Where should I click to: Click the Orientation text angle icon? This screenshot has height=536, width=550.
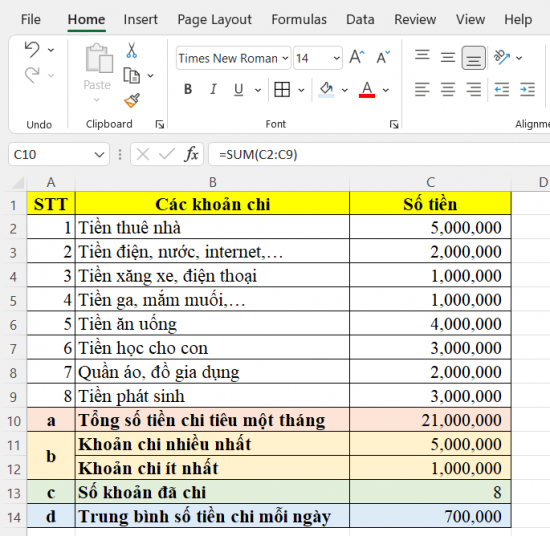pos(502,57)
